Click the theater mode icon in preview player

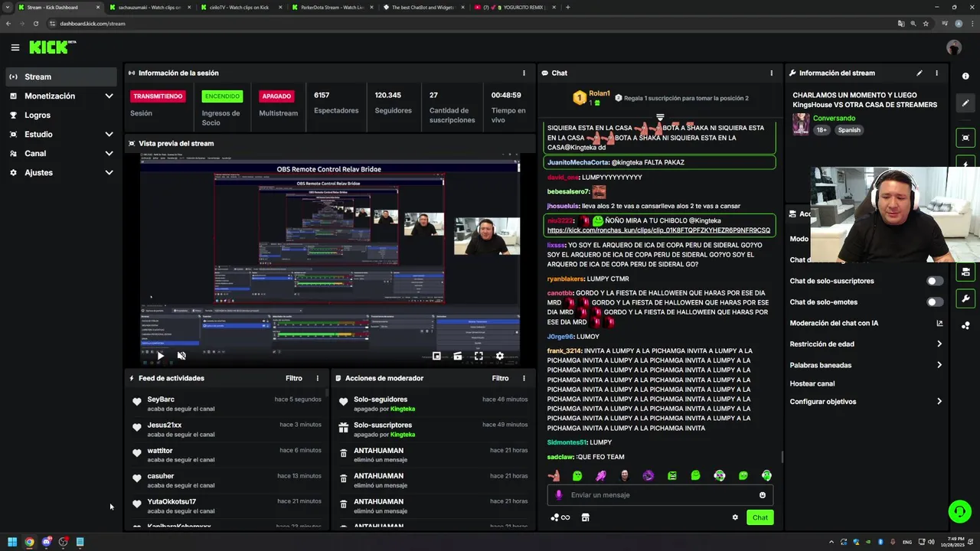pos(457,355)
